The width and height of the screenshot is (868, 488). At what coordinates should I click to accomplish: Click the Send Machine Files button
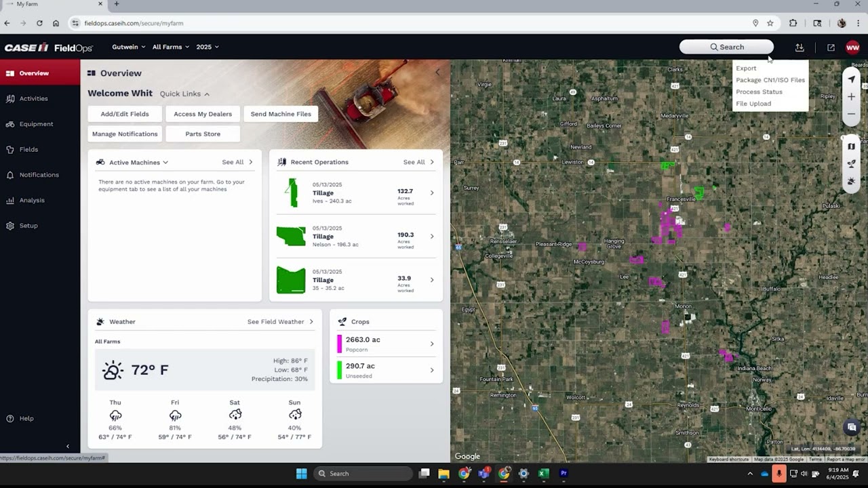pyautogui.click(x=281, y=114)
